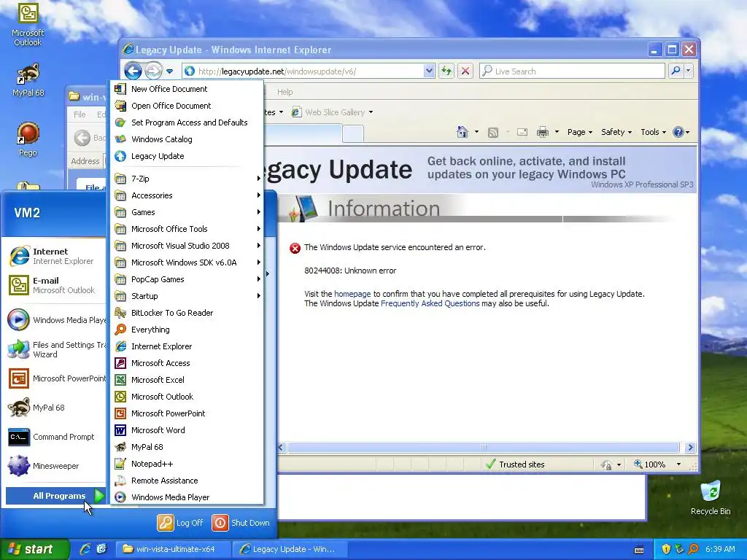The height and width of the screenshot is (560, 747).
Task: Open MyPal 68 in All Programs list
Action: click(187, 447)
